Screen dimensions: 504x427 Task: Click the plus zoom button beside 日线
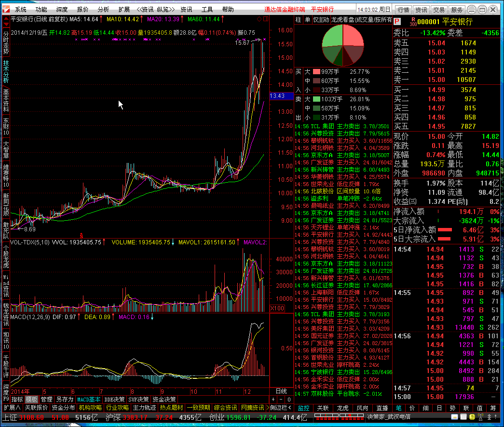(273, 400)
